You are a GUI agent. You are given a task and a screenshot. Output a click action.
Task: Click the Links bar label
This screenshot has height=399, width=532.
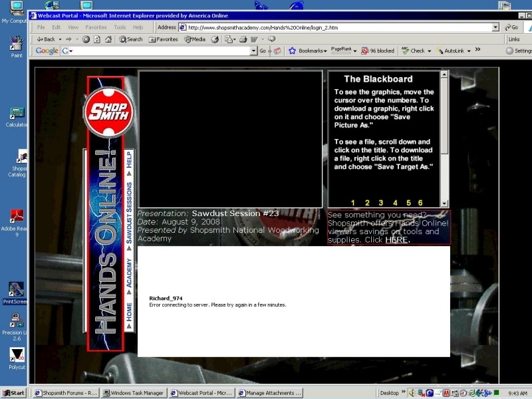[514, 39]
